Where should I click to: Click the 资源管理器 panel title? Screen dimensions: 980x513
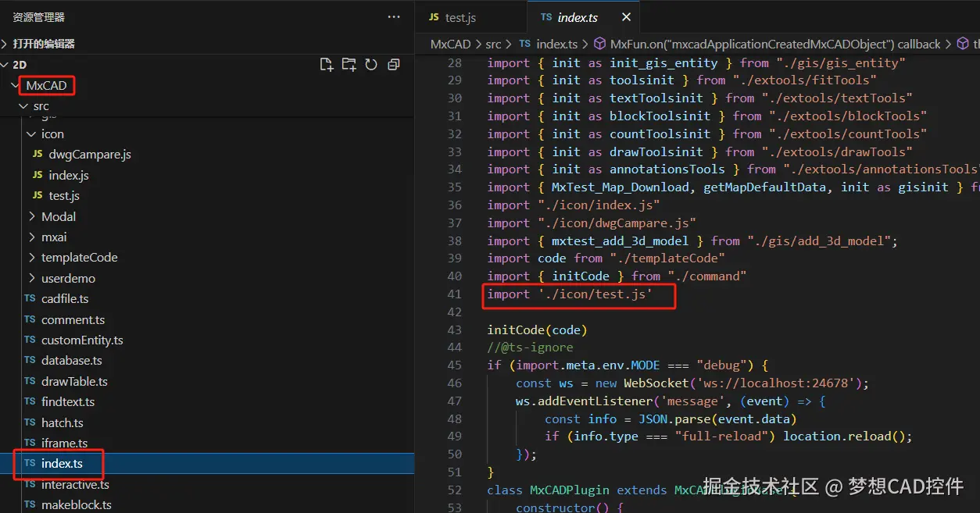(x=39, y=17)
